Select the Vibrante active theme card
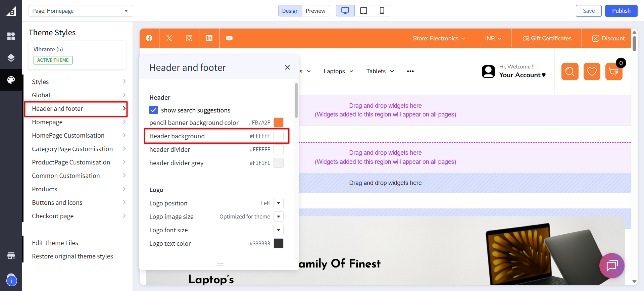Screen dimensions: 644x291 [x=77, y=55]
